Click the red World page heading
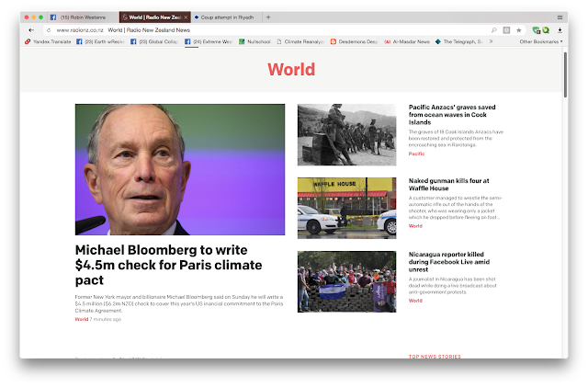This screenshot has height=387, width=588. pyautogui.click(x=291, y=70)
